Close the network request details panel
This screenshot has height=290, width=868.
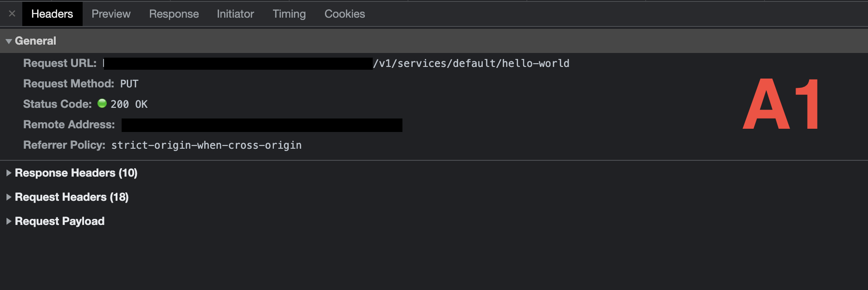(11, 13)
